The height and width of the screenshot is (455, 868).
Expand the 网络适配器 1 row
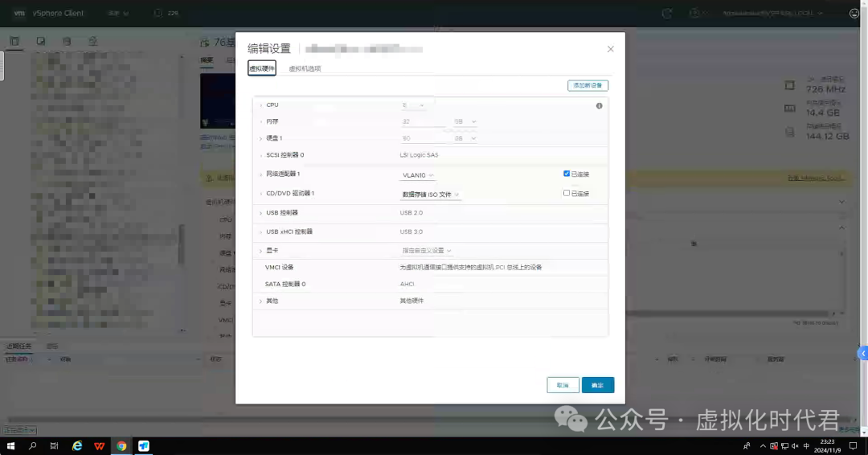pyautogui.click(x=260, y=174)
